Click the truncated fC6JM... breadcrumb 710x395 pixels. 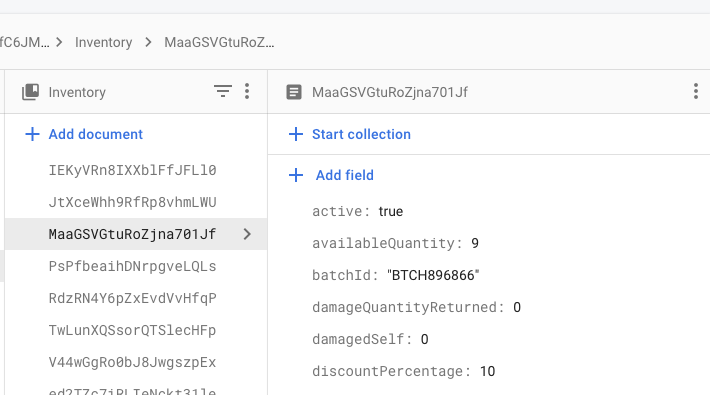tap(24, 43)
